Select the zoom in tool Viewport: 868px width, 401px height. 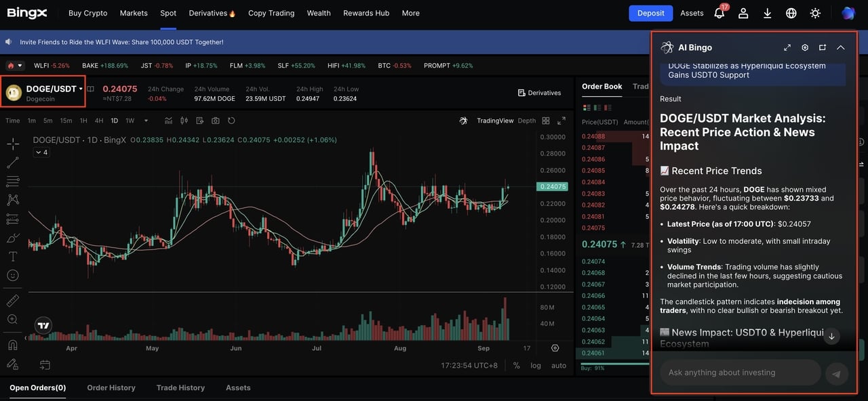point(12,319)
